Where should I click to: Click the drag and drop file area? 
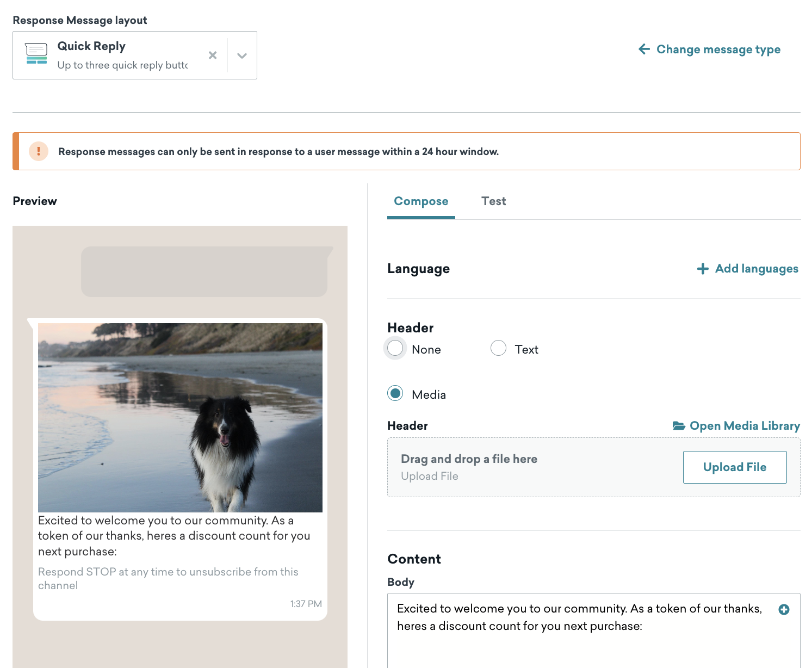point(594,467)
